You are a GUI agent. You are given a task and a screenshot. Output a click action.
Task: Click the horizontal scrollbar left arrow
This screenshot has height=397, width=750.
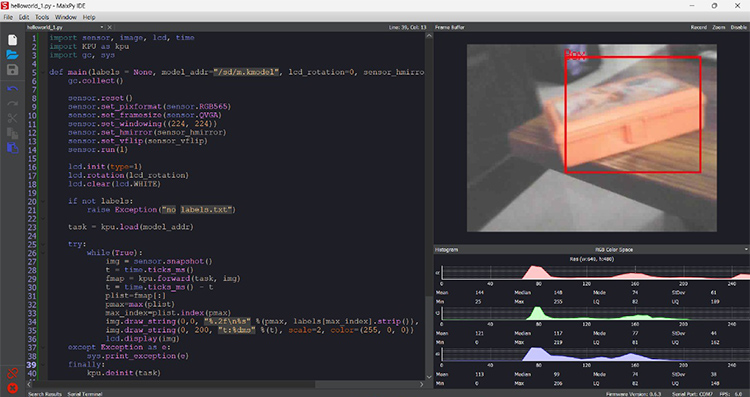(30, 384)
